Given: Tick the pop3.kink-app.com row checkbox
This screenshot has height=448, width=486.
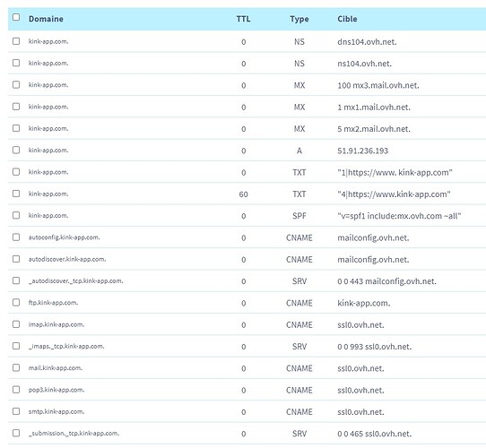Looking at the screenshot, I should (x=16, y=390).
